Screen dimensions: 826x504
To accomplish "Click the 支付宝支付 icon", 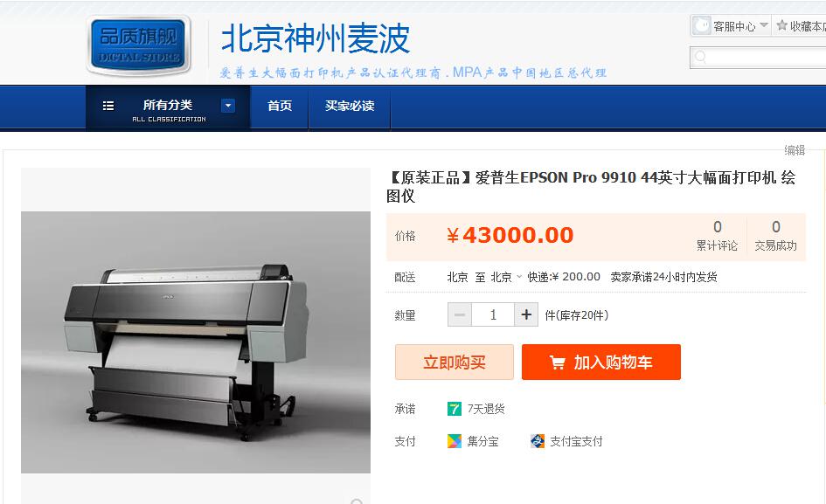I will click(x=538, y=441).
